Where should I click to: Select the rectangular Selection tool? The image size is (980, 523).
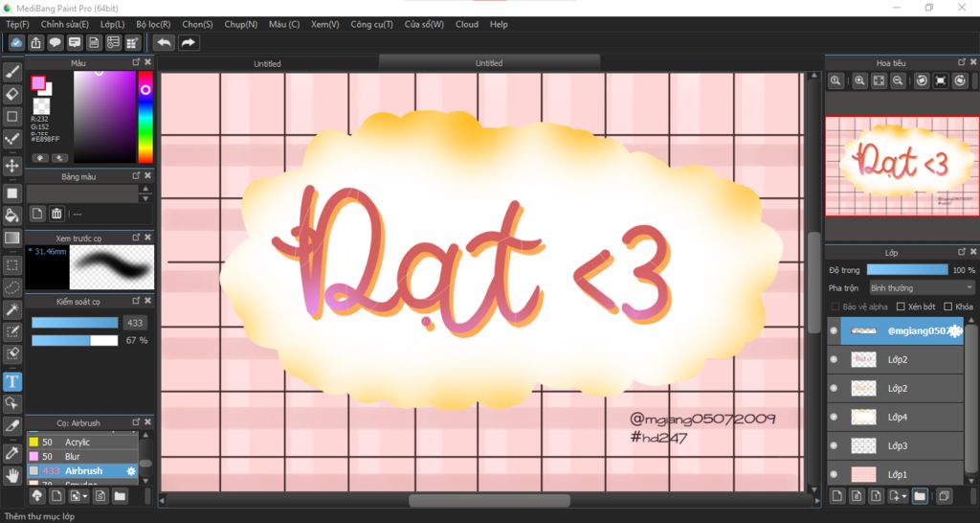coord(11,265)
